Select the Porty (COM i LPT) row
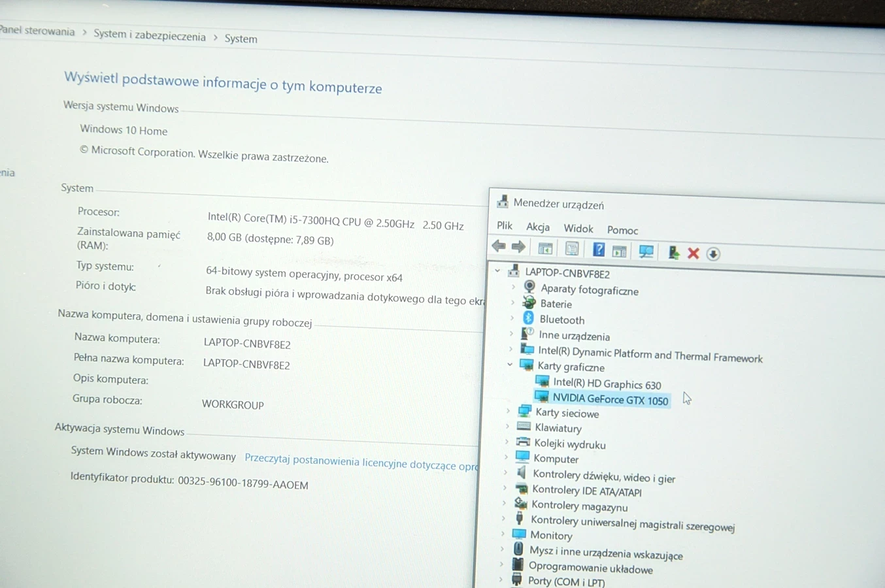The image size is (885, 588). (566, 581)
